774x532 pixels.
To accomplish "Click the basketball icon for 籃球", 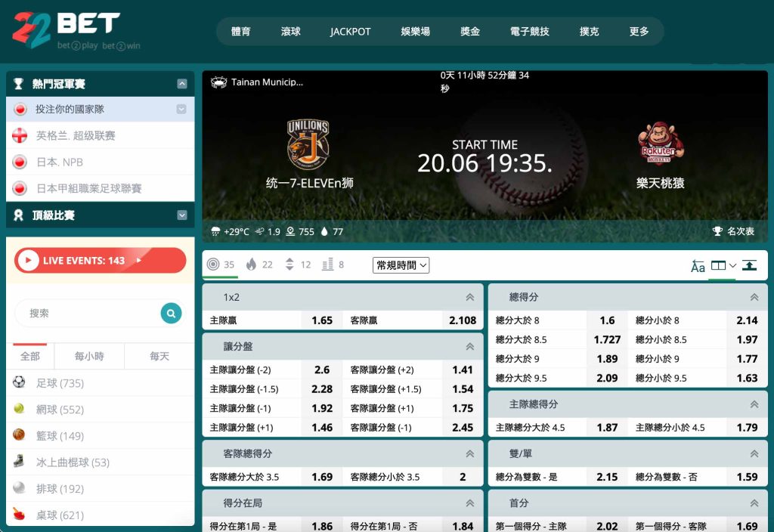I will pyautogui.click(x=19, y=435).
